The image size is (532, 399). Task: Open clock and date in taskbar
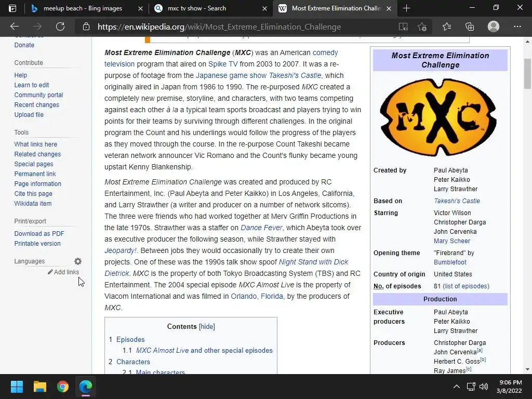click(x=509, y=387)
